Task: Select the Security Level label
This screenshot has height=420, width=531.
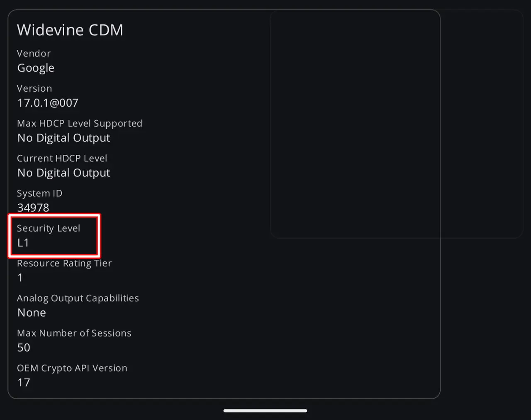Action: click(48, 228)
